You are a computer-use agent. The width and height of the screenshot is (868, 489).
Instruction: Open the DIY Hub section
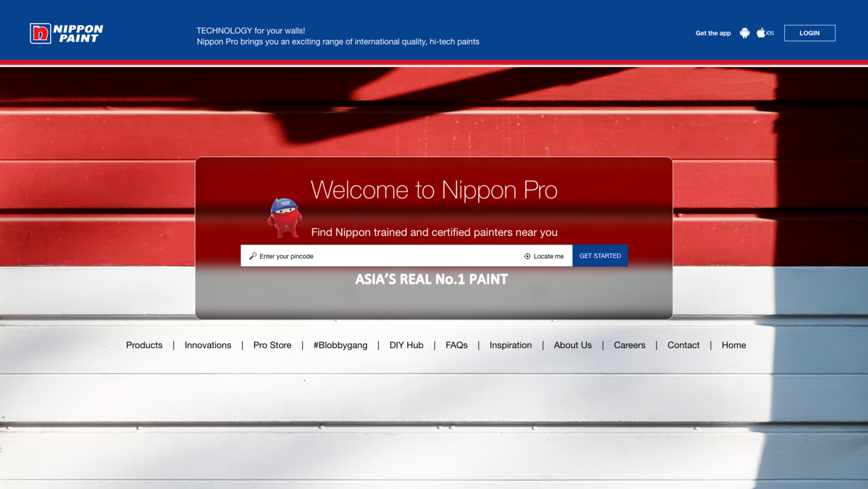(406, 345)
